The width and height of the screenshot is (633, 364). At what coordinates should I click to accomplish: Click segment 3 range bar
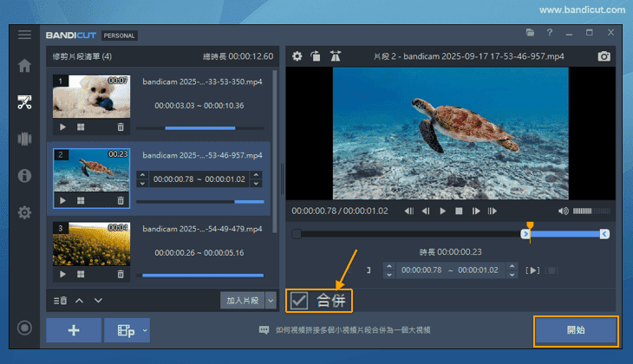pyautogui.click(x=199, y=276)
